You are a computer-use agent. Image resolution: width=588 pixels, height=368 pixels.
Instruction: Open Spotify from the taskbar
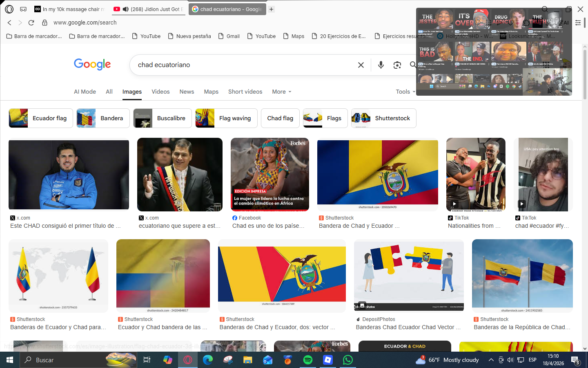308,360
